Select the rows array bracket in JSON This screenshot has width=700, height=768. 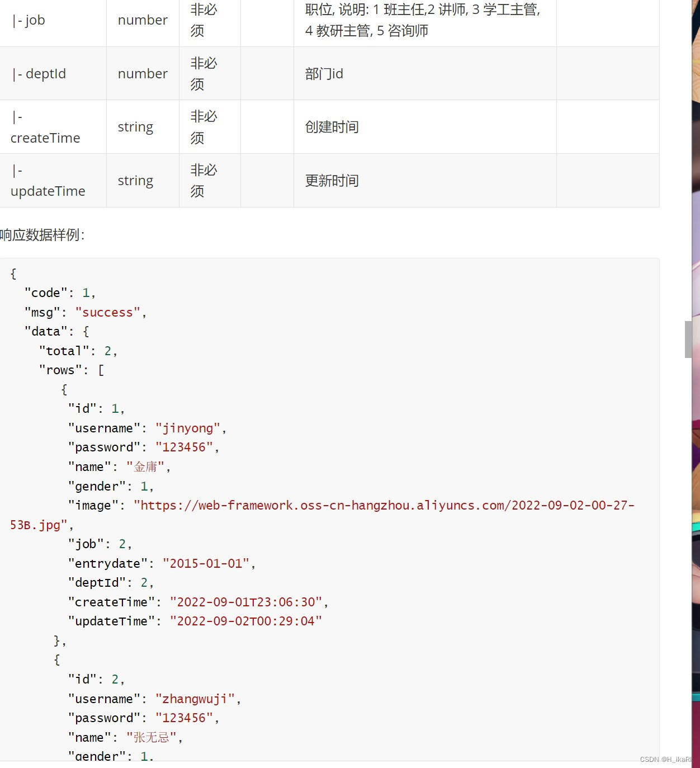pyautogui.click(x=101, y=370)
